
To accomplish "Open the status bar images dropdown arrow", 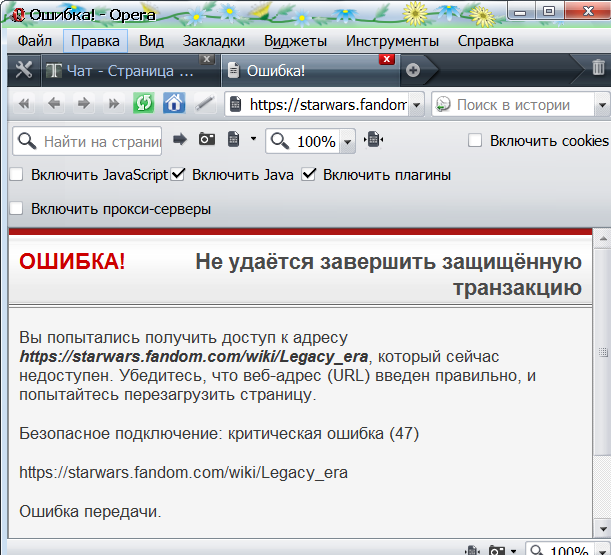I will click(x=514, y=551).
